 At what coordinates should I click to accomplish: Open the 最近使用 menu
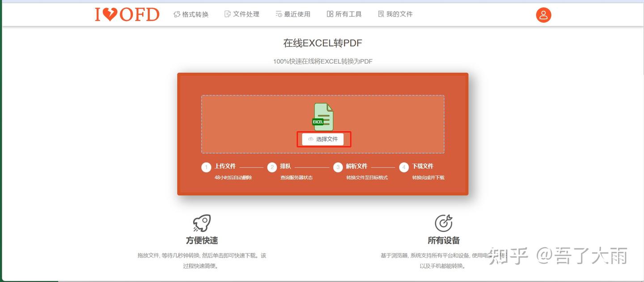click(293, 14)
